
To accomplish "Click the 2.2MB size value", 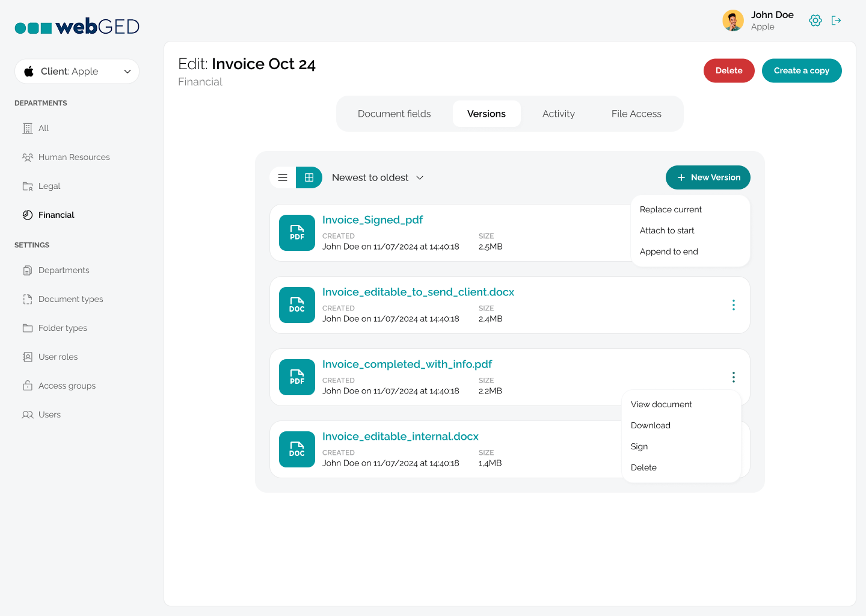I will click(491, 391).
